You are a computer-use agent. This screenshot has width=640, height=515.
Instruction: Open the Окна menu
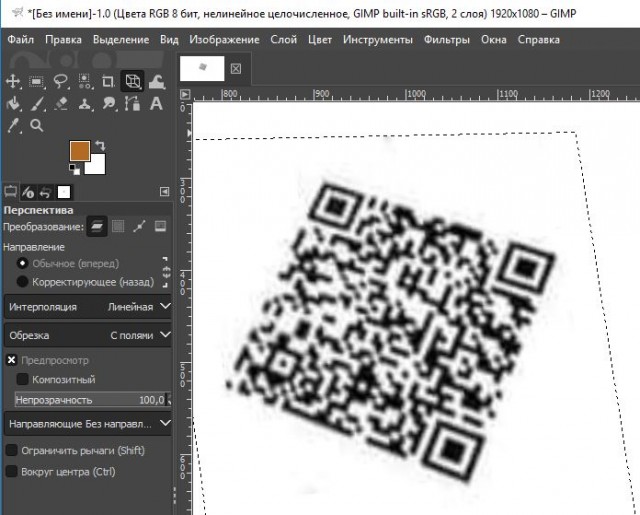494,40
